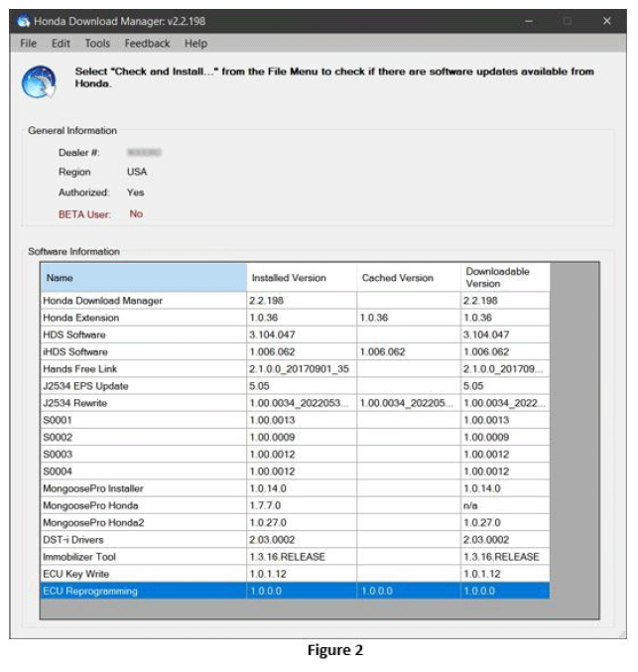Open the Feedback menu
Screen dimensions: 638x672
(147, 44)
